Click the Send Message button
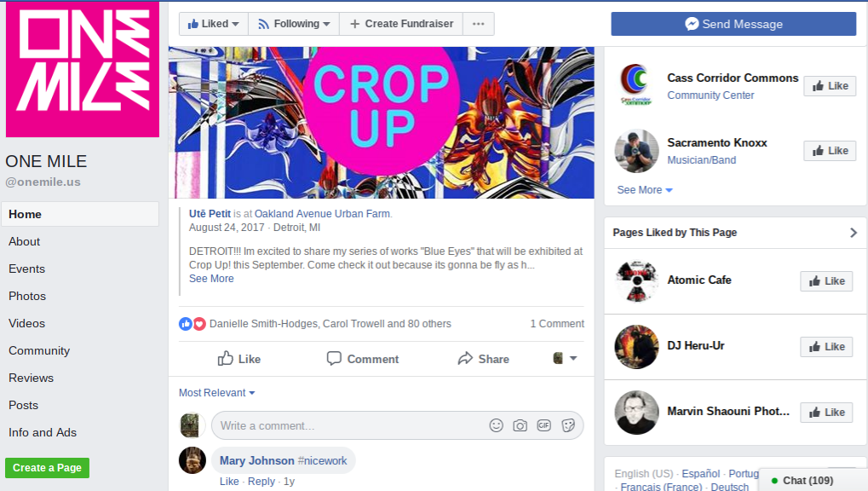Viewport: 868px width, 491px height. tap(733, 24)
